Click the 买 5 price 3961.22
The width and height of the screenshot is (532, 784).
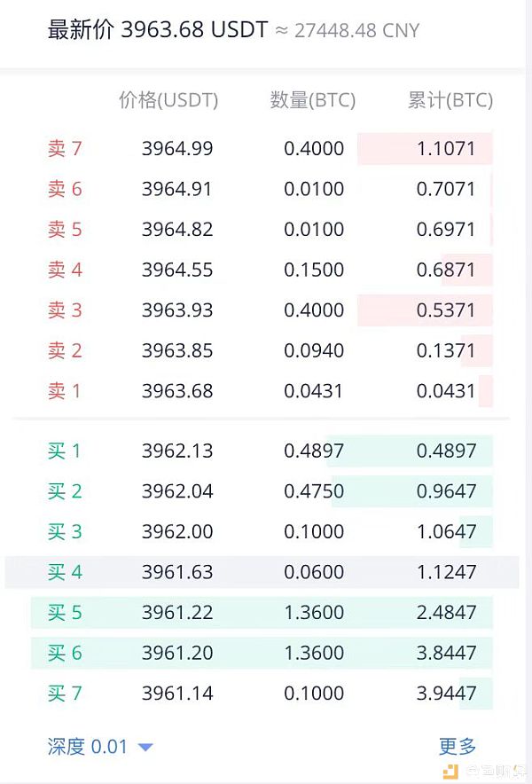(177, 613)
